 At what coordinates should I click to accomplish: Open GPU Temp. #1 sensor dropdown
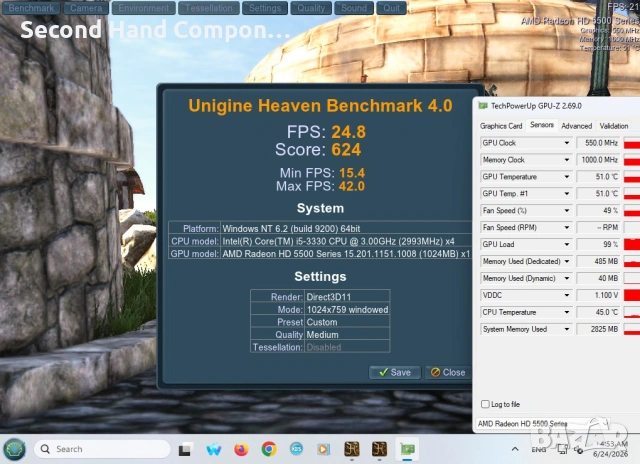[x=567, y=193]
